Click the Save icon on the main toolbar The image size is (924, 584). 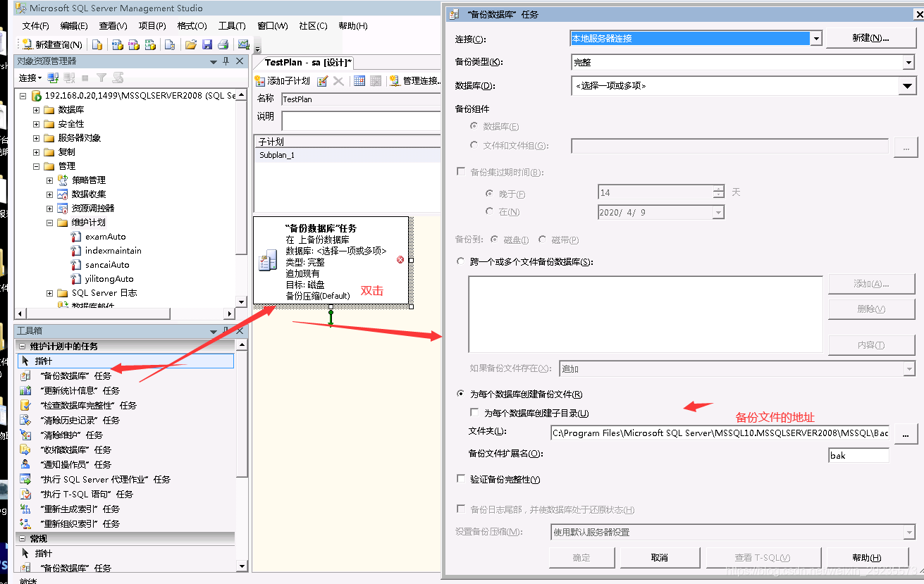[x=207, y=44]
